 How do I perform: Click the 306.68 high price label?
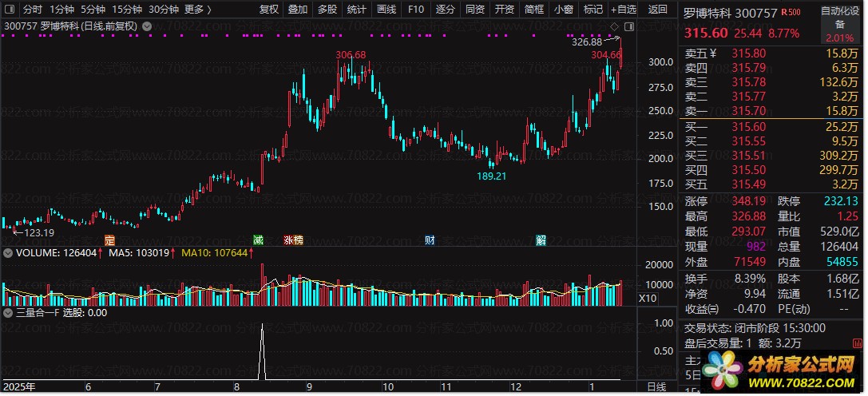[351, 55]
